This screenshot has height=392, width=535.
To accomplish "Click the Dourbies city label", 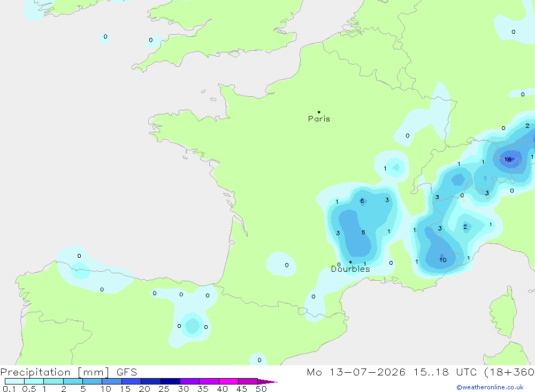I will pyautogui.click(x=350, y=269).
